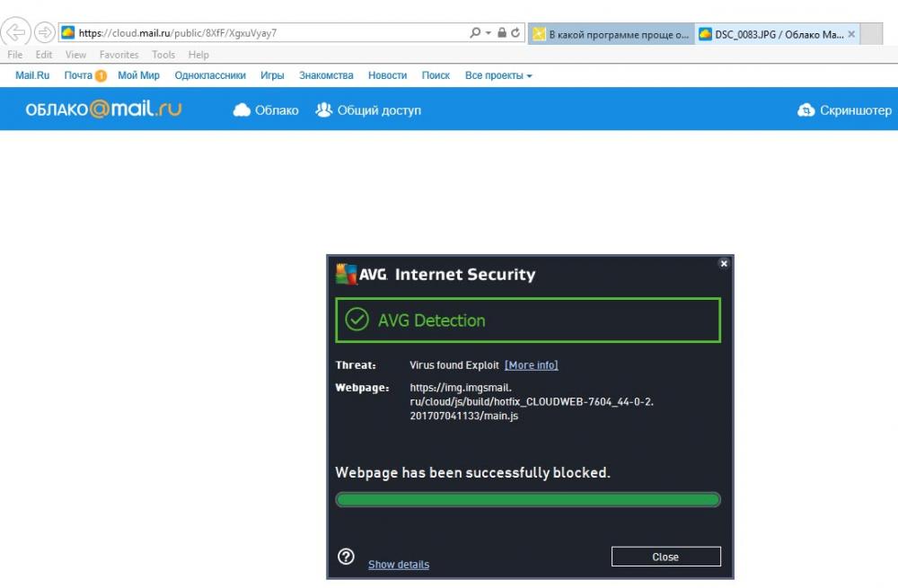Open the address bar dropdown arrow
This screenshot has width=898, height=588.
488,33
